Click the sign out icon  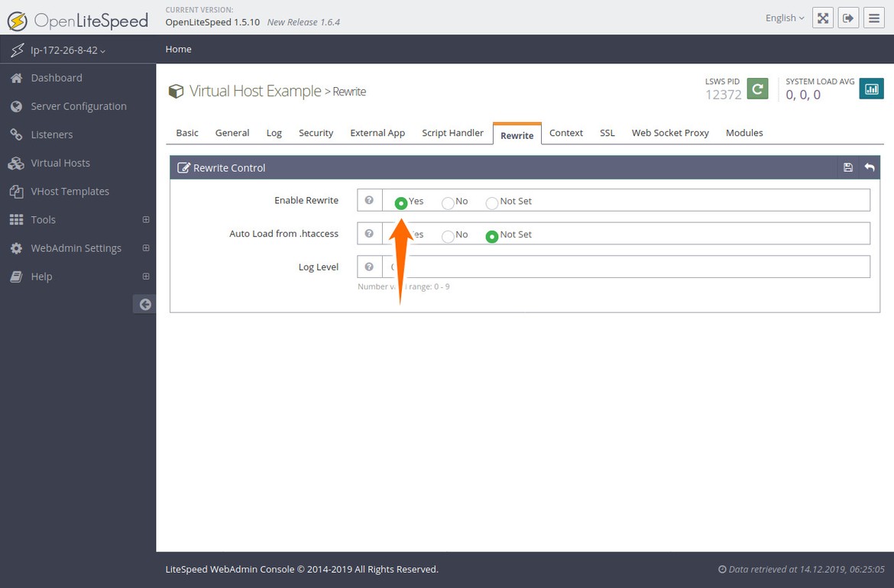(848, 18)
